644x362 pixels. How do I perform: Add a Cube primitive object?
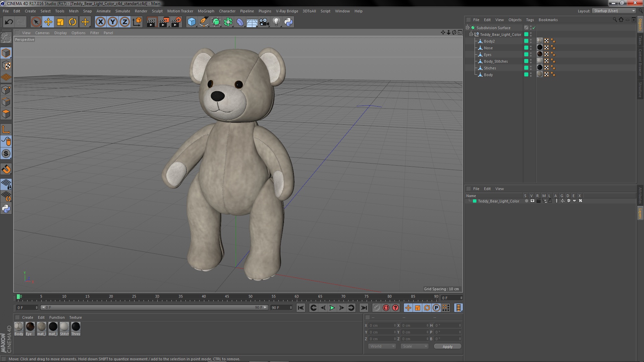click(x=192, y=22)
